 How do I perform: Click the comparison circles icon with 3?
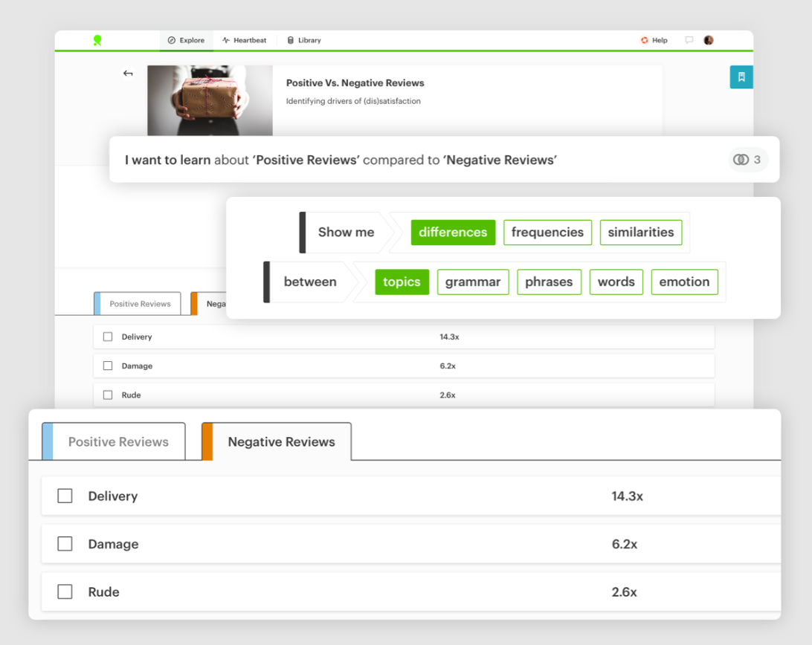pyautogui.click(x=747, y=160)
